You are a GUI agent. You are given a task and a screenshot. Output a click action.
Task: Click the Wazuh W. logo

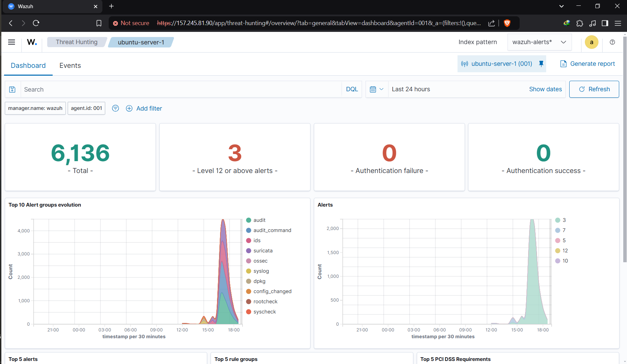pos(32,42)
